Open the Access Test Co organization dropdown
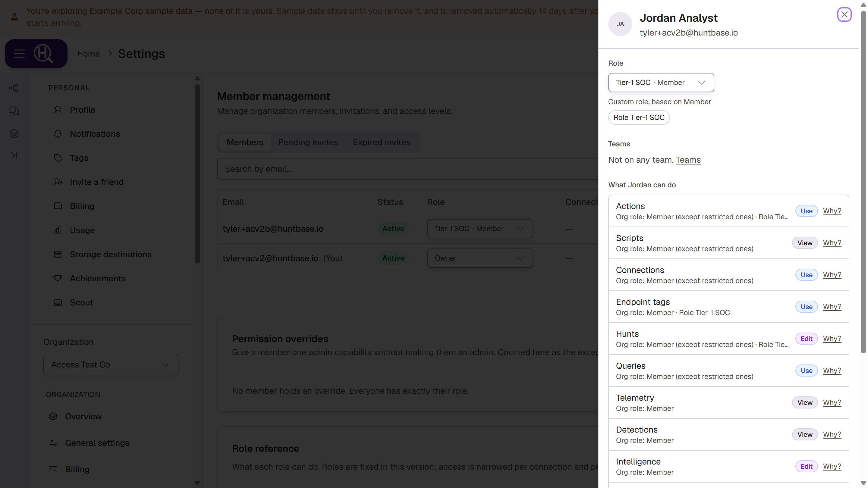 [x=111, y=364]
